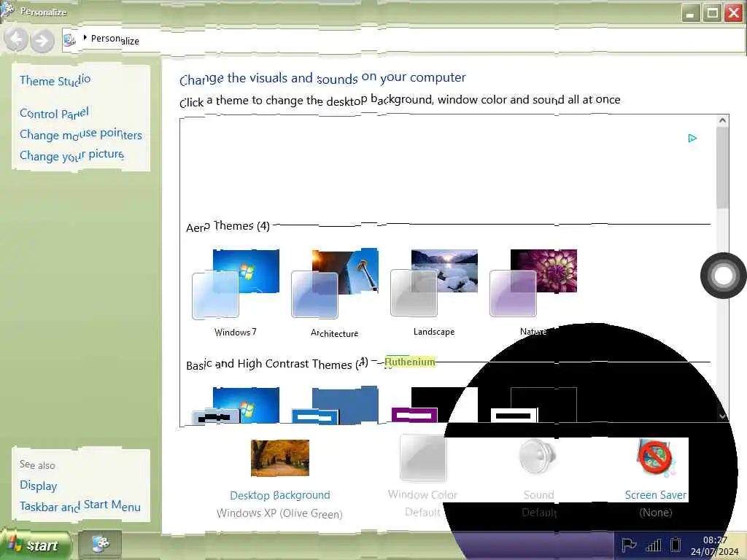Screen dimensions: 747x560
Task: Open the Start menu
Action: (x=36, y=544)
